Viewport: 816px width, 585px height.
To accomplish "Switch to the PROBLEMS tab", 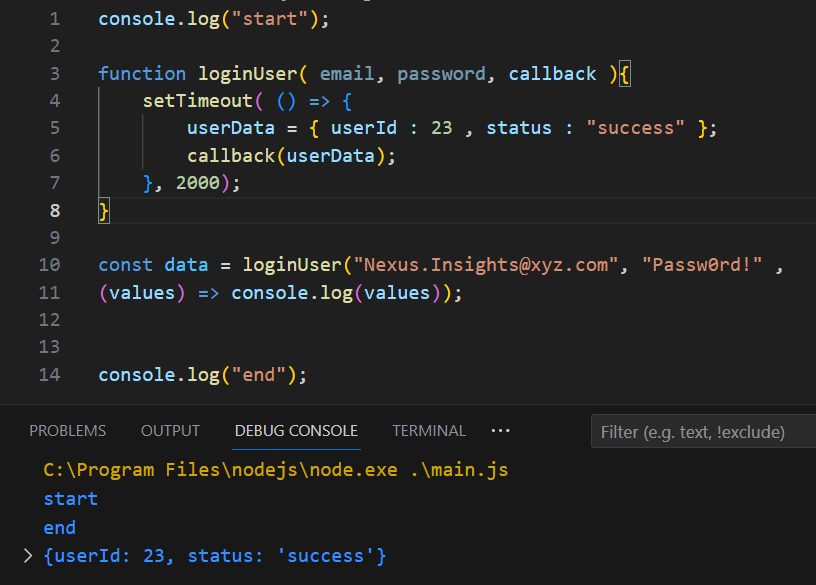I will [67, 431].
